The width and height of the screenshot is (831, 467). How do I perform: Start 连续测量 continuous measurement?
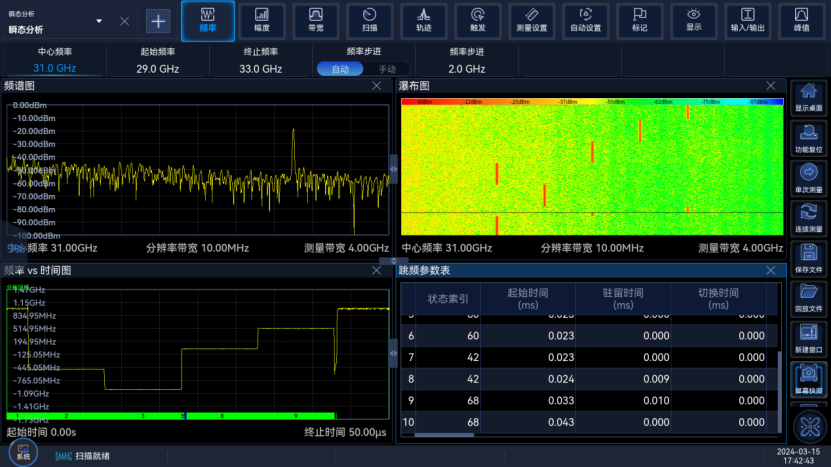[809, 216]
